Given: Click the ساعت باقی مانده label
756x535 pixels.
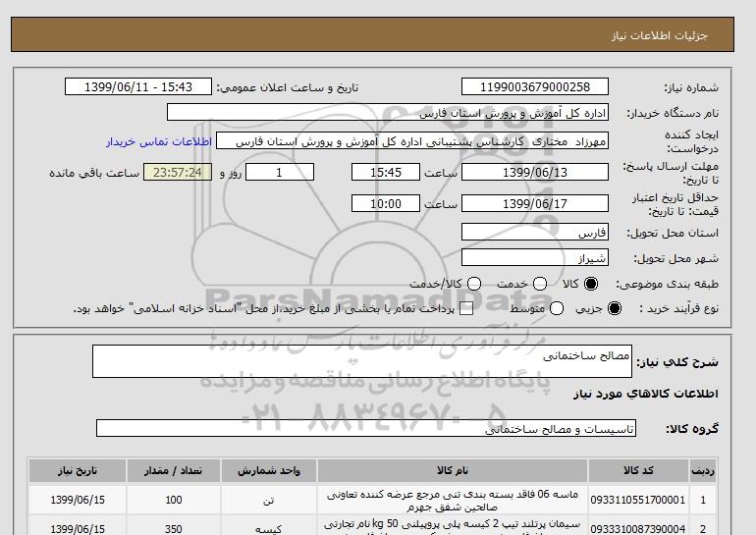Looking at the screenshot, I should [94, 173].
